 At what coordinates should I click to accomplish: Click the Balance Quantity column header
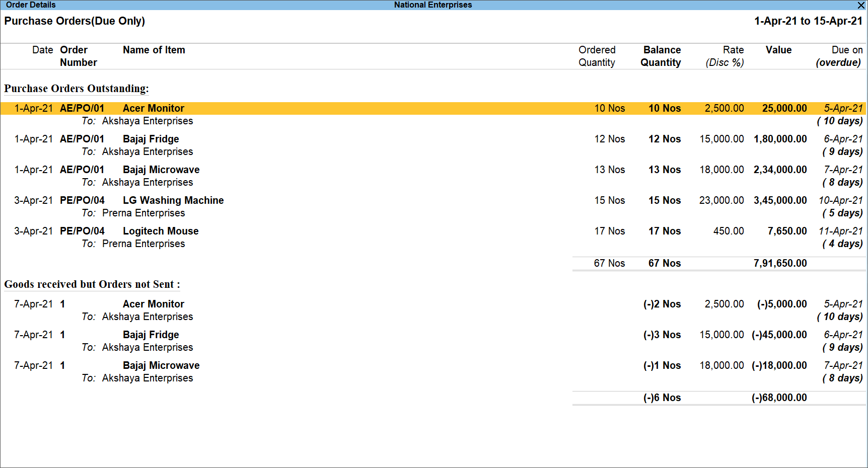[x=661, y=56]
